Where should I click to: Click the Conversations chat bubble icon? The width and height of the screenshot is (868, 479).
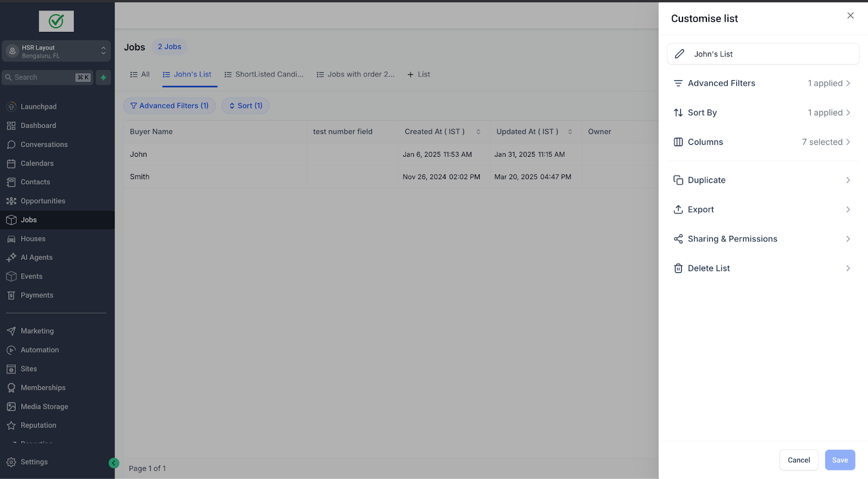(11, 145)
